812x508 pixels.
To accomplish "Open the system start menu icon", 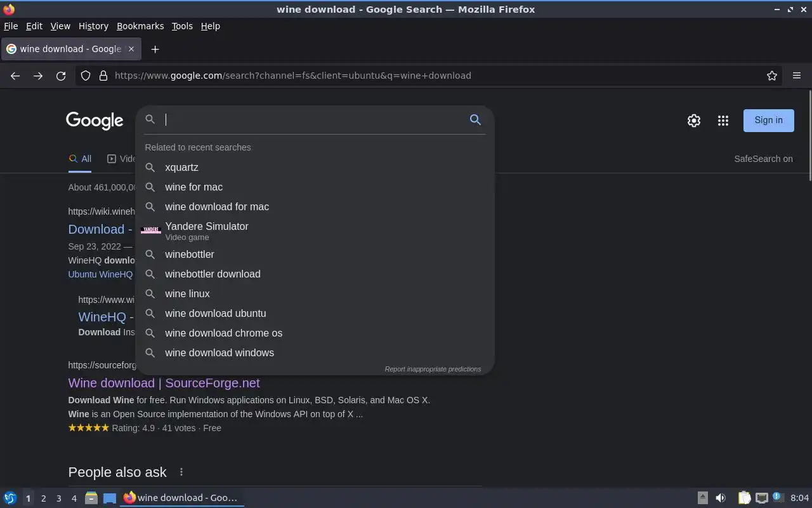I will coord(10,498).
